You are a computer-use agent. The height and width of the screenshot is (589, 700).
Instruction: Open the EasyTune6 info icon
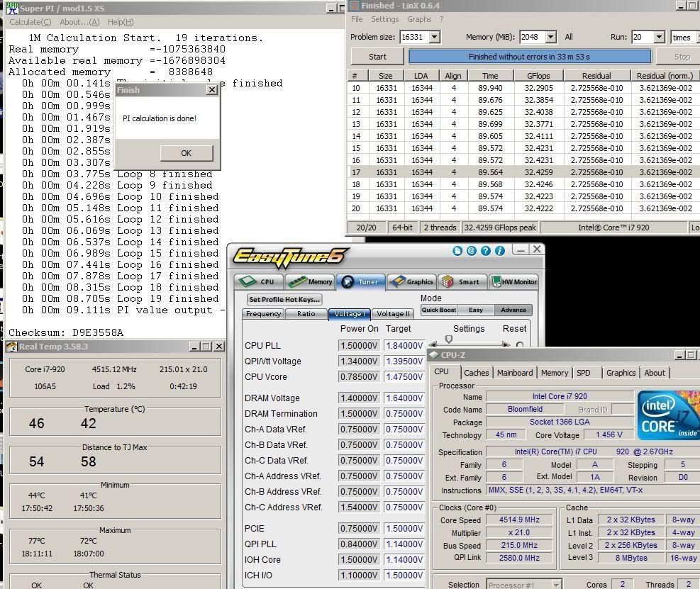499,251
